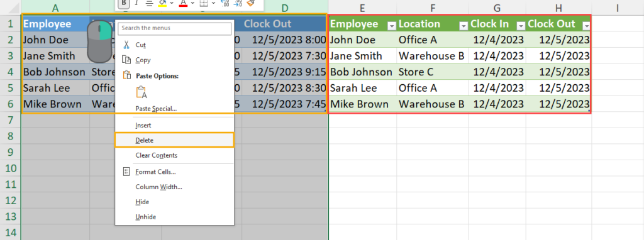
Task: Click into the Search the menus field
Action: pos(175,28)
